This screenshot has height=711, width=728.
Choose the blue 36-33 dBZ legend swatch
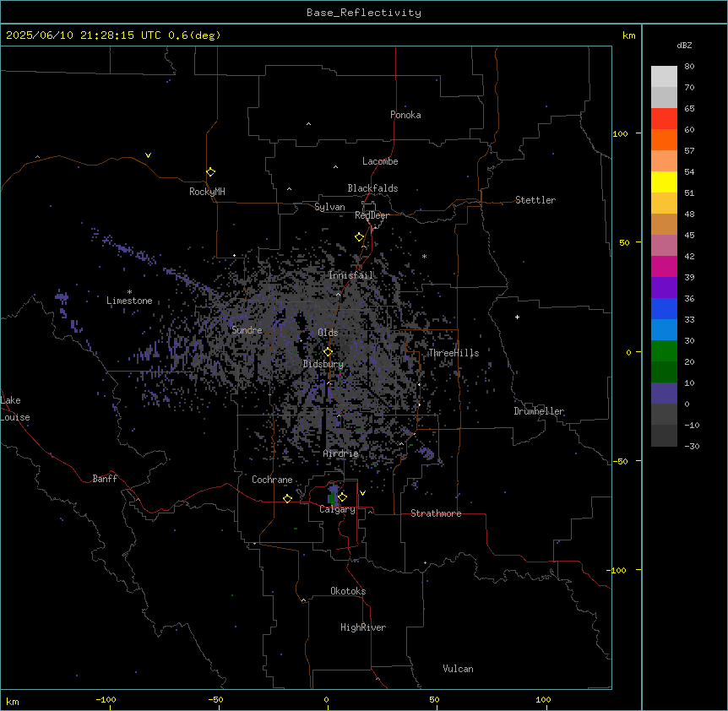pos(664,308)
